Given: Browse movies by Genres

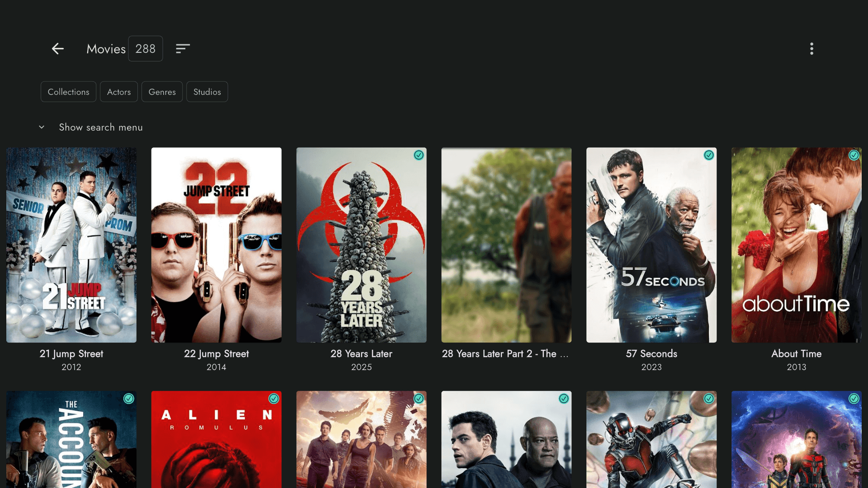Looking at the screenshot, I should pyautogui.click(x=162, y=92).
